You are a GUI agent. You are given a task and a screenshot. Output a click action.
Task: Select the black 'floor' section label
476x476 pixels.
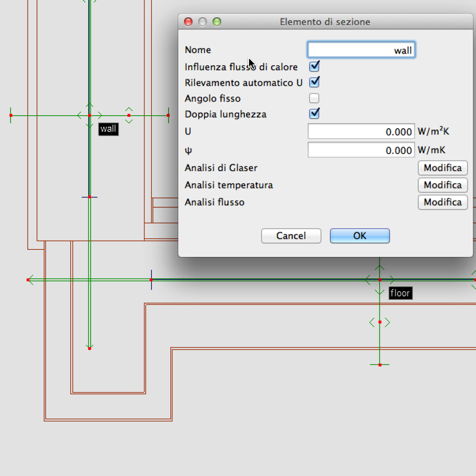point(400,293)
